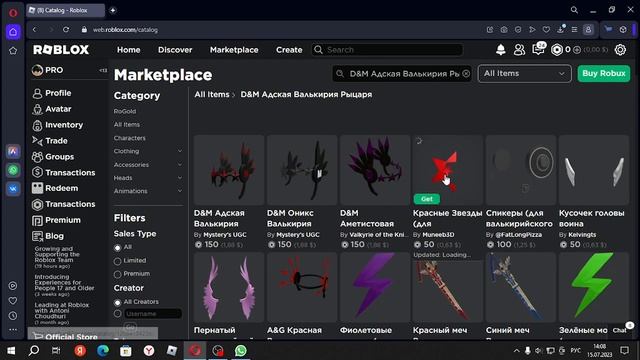Open Opera sidebar home button
This screenshot has width=640, height=360.
pyautogui.click(x=13, y=32)
